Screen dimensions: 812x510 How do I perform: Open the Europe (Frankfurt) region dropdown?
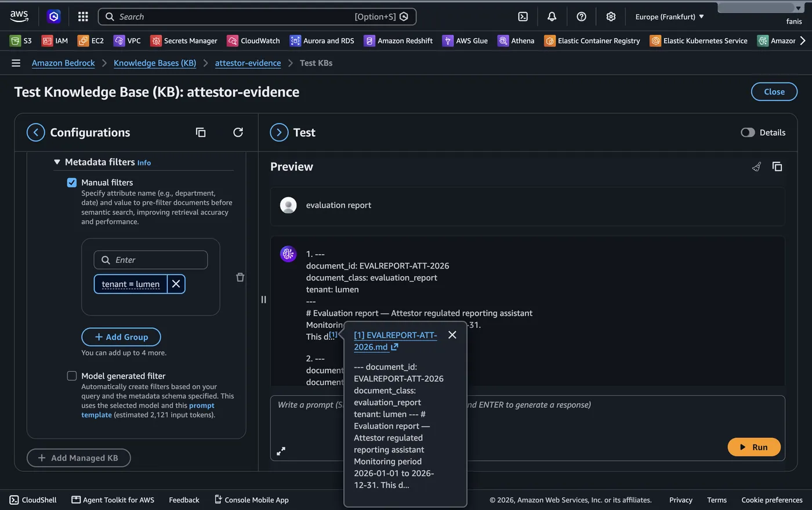coord(669,17)
